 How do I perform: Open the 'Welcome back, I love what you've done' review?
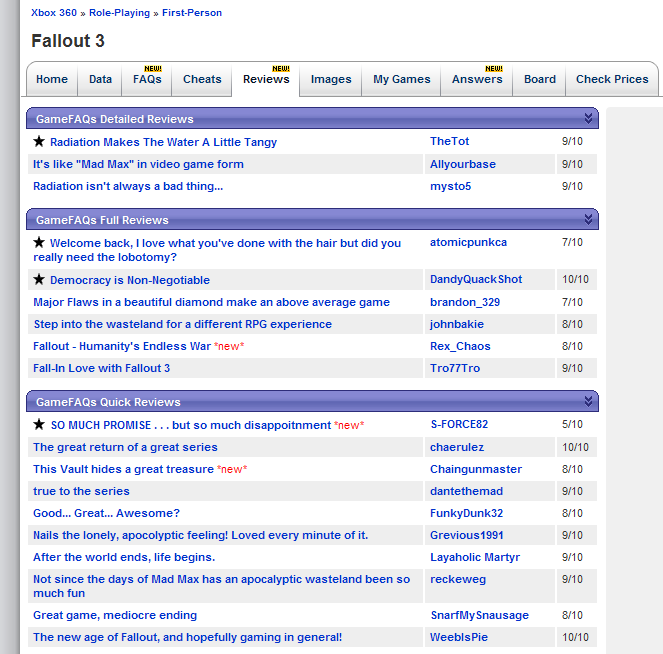[x=217, y=250]
